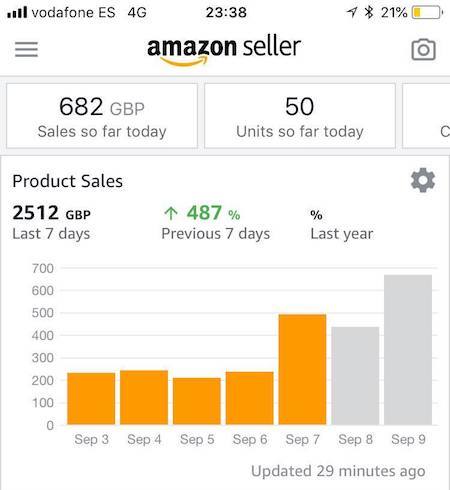Open the Sales so far today card
Screen dimensions: 450x490
click(102, 116)
